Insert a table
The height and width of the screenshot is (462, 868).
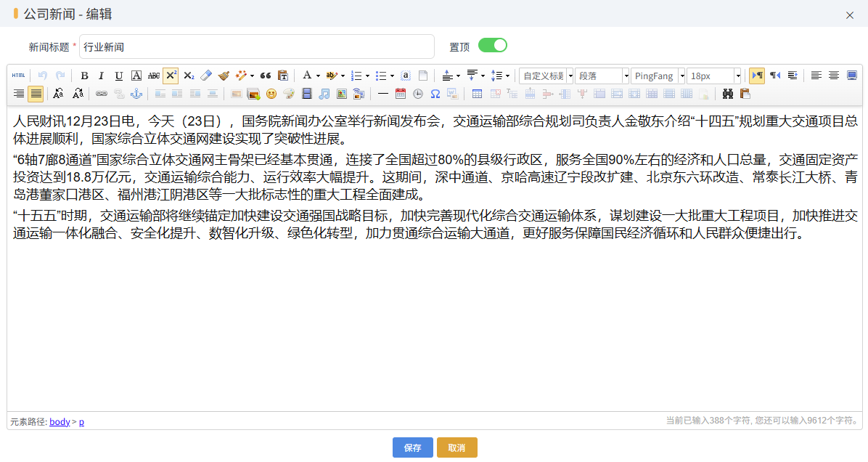click(x=477, y=94)
